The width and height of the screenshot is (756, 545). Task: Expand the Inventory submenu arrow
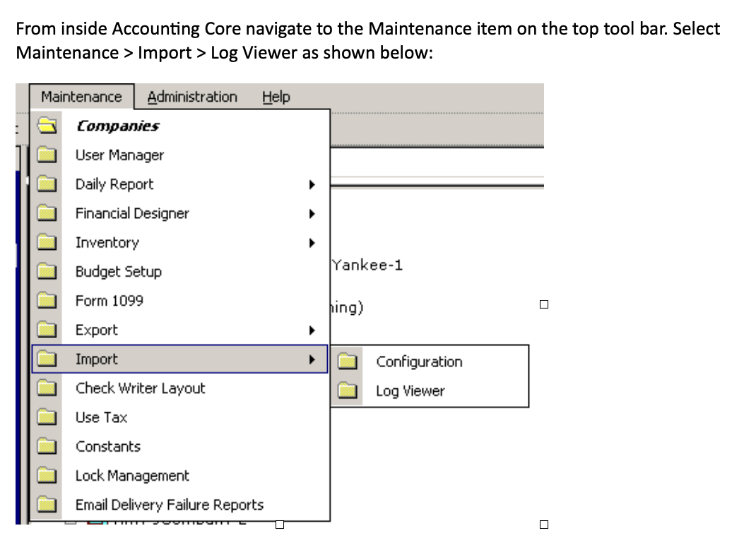pyautogui.click(x=310, y=243)
